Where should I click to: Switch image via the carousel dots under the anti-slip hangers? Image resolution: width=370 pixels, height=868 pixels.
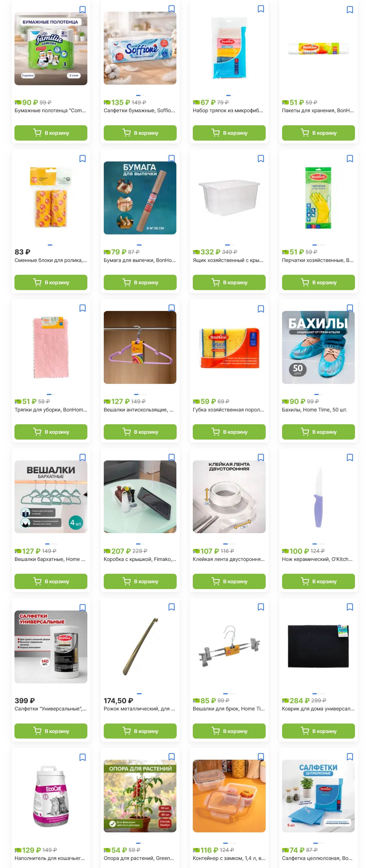(x=140, y=394)
